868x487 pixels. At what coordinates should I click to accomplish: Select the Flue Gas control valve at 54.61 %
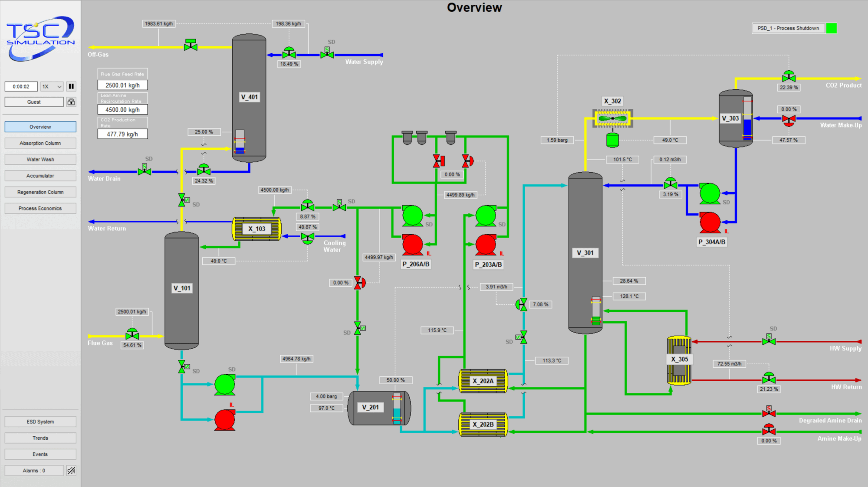tap(132, 334)
